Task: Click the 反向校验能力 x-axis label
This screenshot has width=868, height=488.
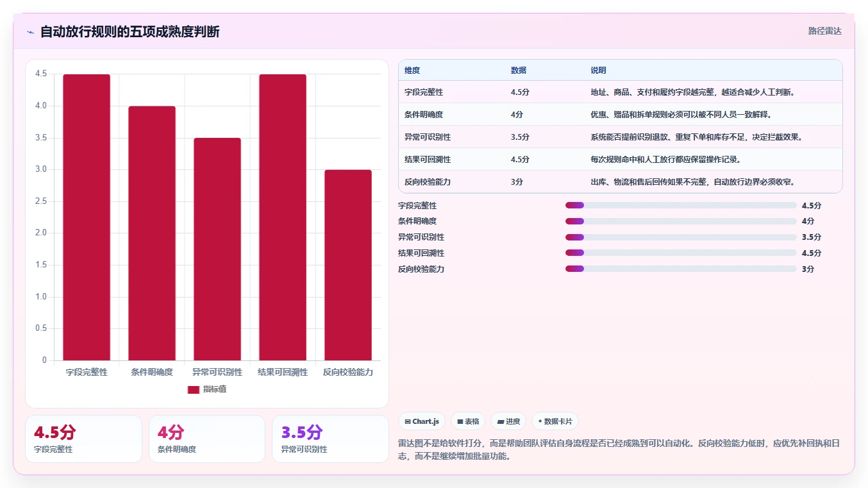Action: click(348, 372)
